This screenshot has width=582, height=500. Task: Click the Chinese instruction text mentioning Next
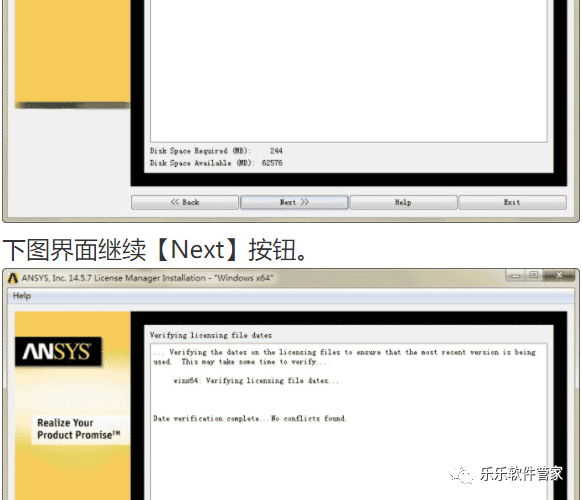pyautogui.click(x=155, y=250)
